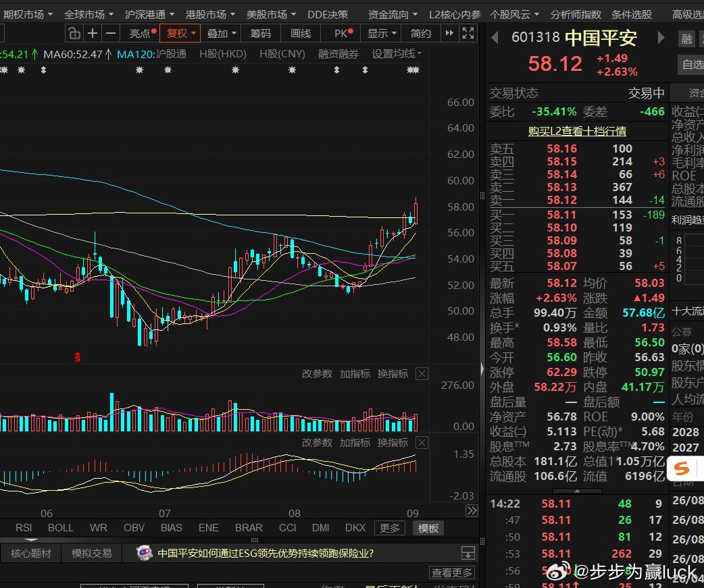Open 设置均线 moving average settings
This screenshot has width=704, height=588.
[x=397, y=54]
